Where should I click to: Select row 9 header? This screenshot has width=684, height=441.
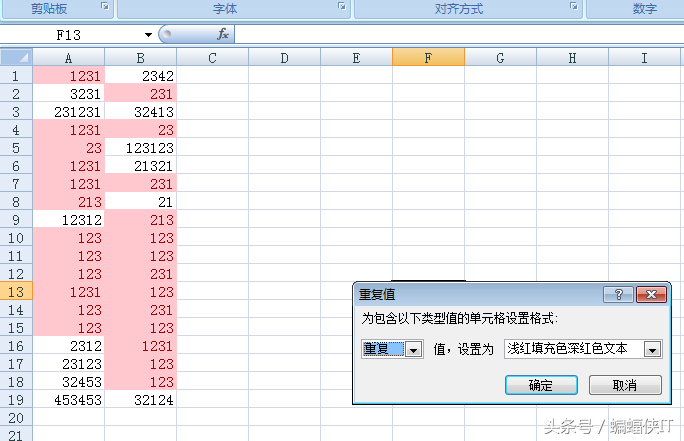pos(16,219)
